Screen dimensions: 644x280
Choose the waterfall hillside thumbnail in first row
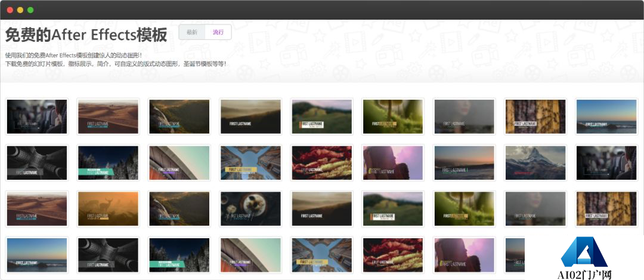[x=179, y=116]
